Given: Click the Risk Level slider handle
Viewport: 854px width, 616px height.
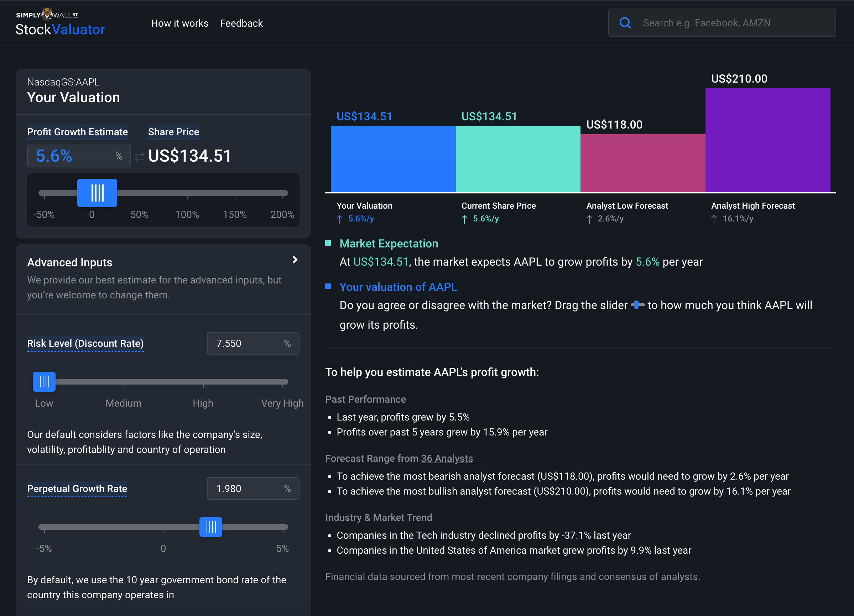Looking at the screenshot, I should point(44,382).
